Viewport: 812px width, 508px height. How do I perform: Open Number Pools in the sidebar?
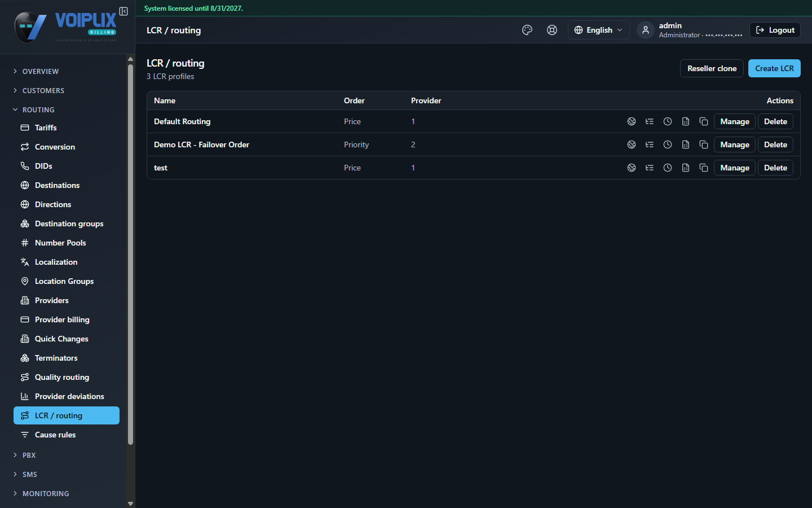67,243
